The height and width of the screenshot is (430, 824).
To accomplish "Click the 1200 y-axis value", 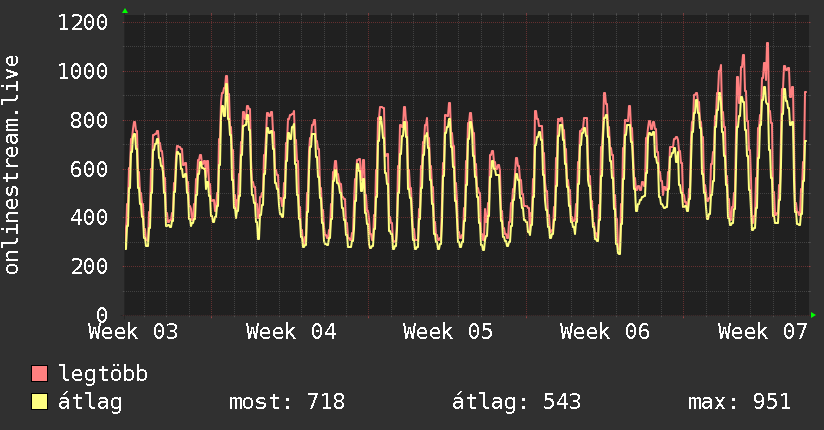I will [83, 23].
